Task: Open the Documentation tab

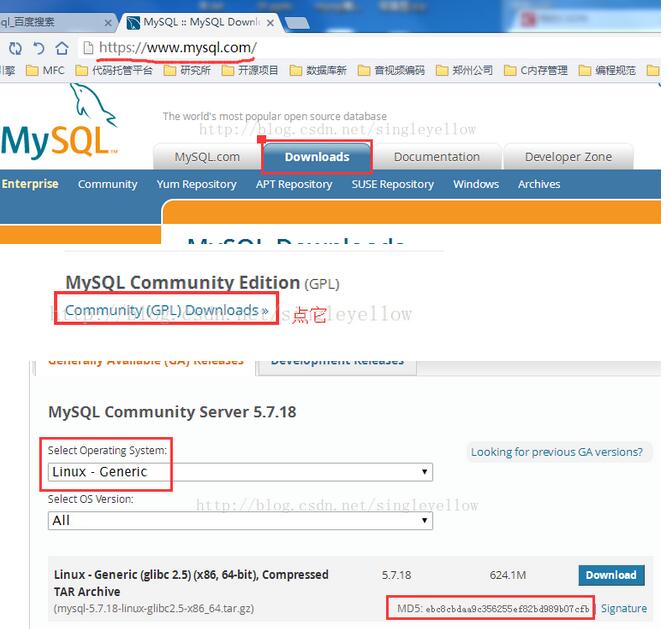Action: point(436,157)
